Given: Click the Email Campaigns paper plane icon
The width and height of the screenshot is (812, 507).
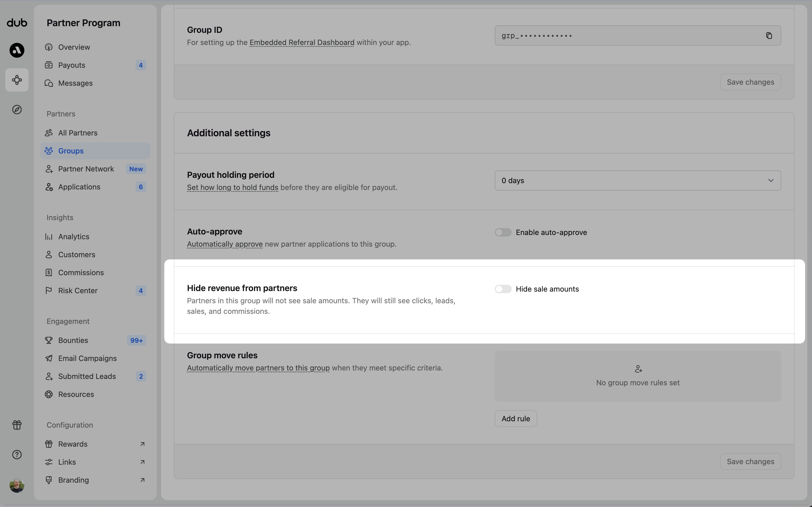Looking at the screenshot, I should [x=49, y=359].
